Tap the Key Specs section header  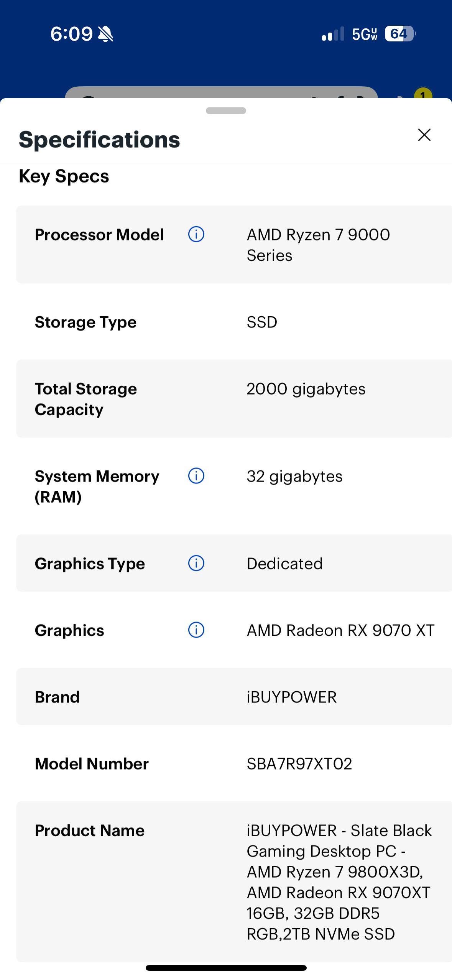(64, 176)
